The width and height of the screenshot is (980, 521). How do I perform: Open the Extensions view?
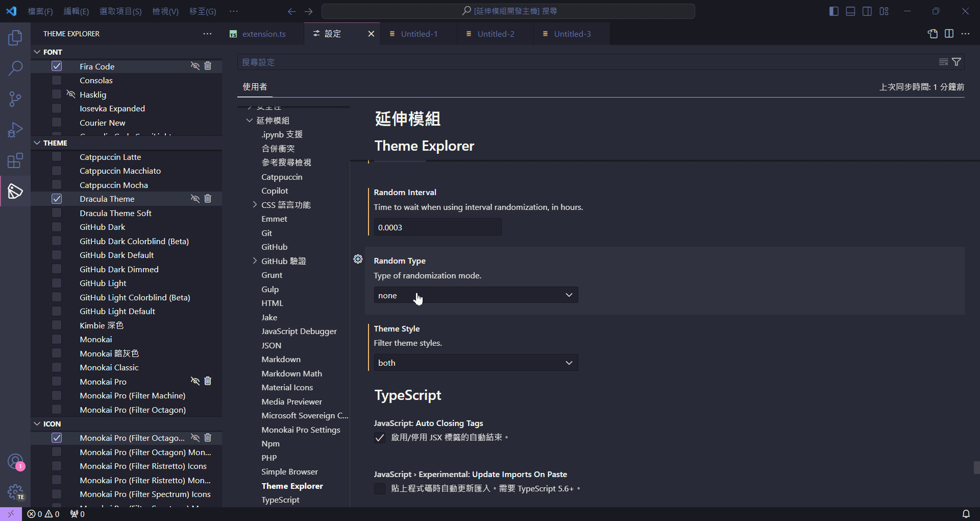tap(15, 160)
